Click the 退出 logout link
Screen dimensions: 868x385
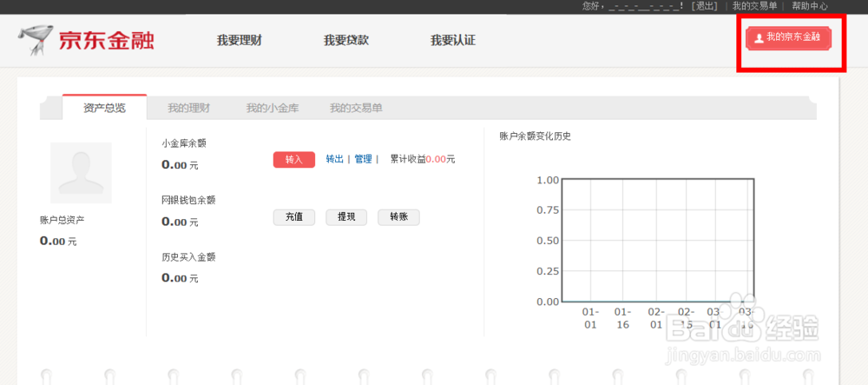[x=704, y=6]
